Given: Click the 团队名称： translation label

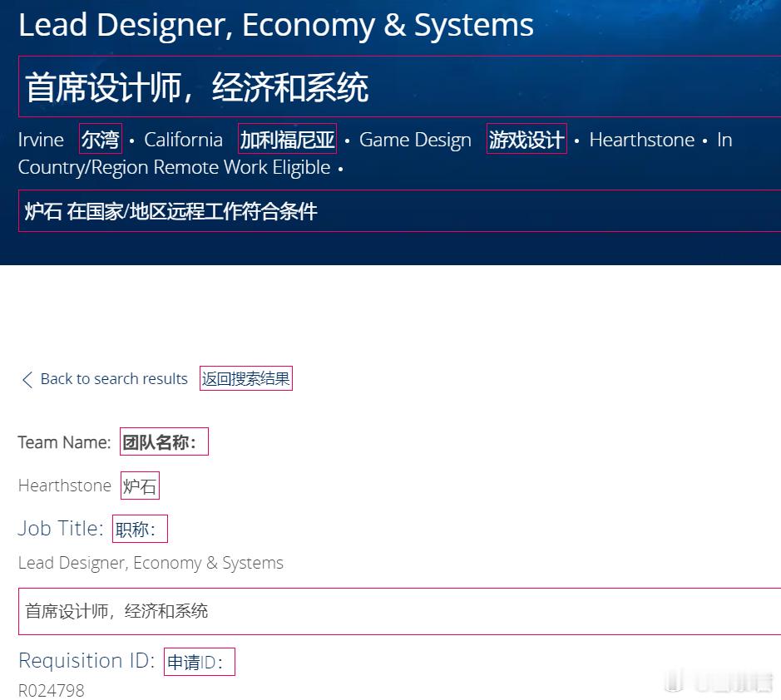Looking at the screenshot, I should [x=164, y=441].
